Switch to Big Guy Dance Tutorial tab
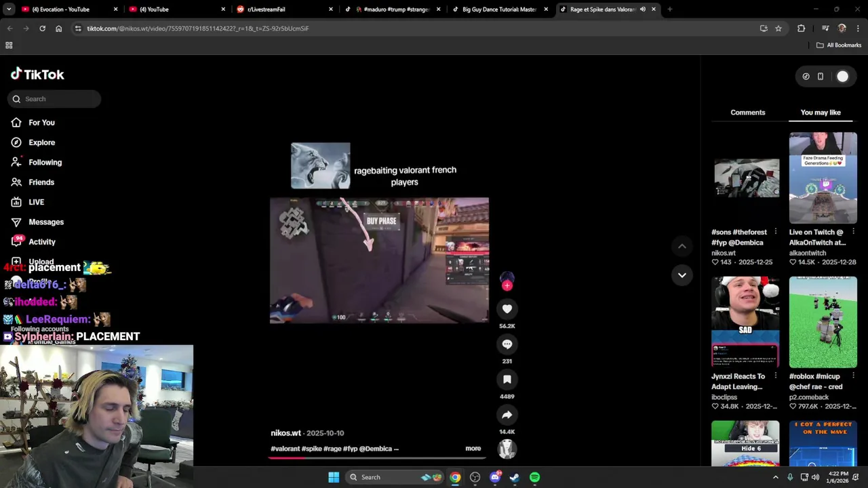Image resolution: width=868 pixels, height=488 pixels. tap(498, 9)
